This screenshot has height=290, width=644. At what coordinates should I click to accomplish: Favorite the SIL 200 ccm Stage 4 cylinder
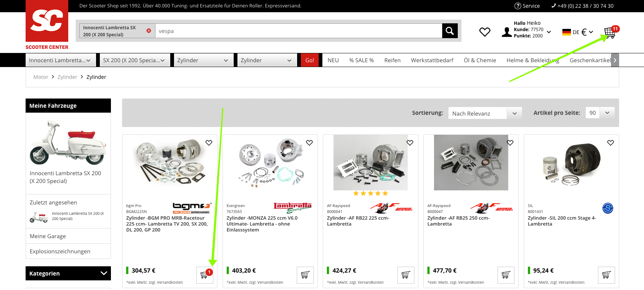coord(611,143)
